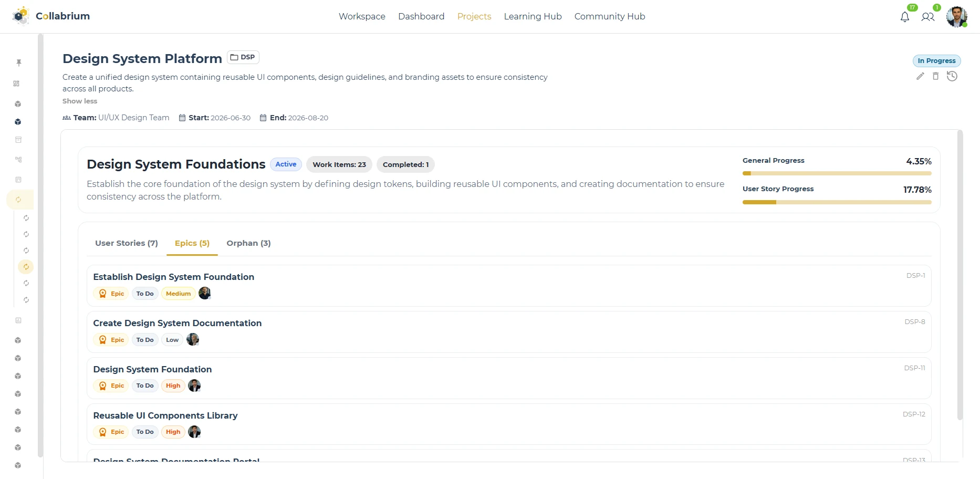Click the User Story Progress bar
Viewport: 980px width, 479px height.
point(837,202)
